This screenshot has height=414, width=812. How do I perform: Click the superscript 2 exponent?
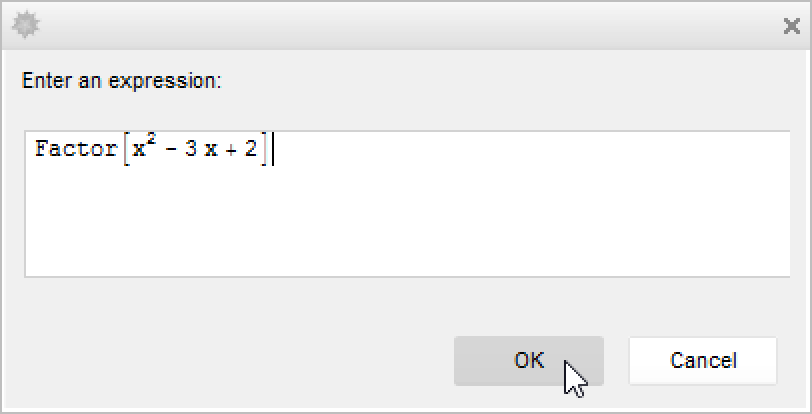pyautogui.click(x=149, y=141)
